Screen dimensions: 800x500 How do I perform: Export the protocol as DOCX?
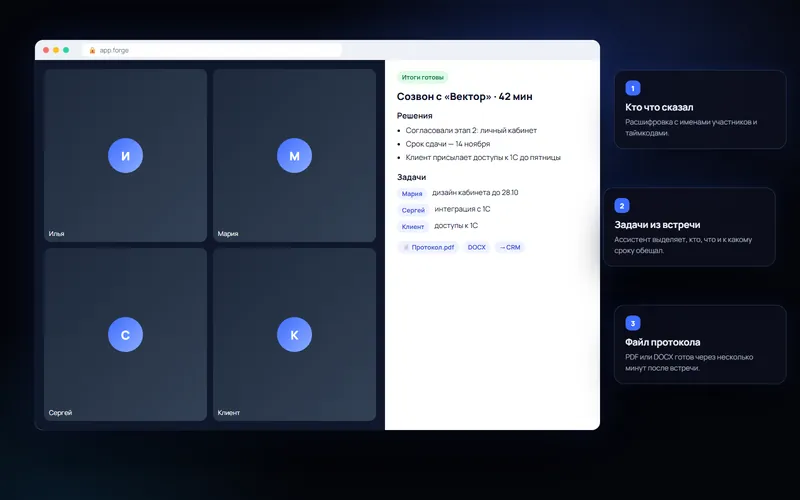click(x=477, y=247)
